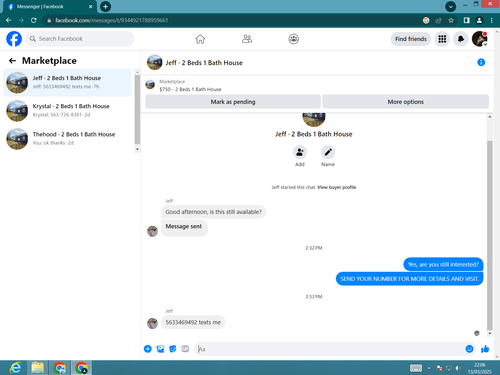Open the on-screen keyboard tray icon
This screenshot has height=375, width=500.
(x=416, y=368)
